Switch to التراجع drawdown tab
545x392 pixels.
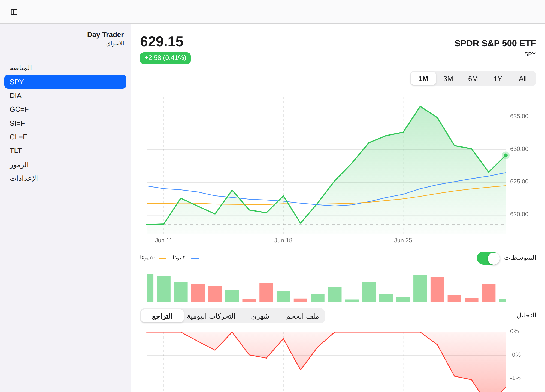click(162, 316)
